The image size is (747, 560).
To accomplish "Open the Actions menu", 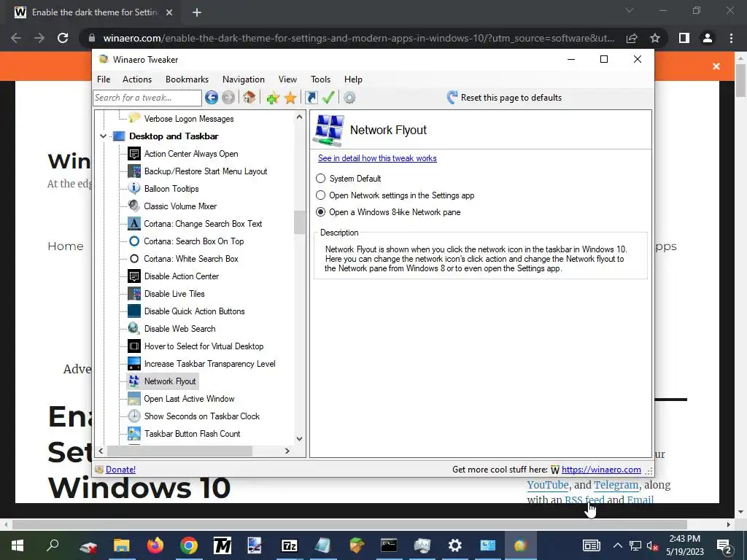I will click(x=137, y=79).
